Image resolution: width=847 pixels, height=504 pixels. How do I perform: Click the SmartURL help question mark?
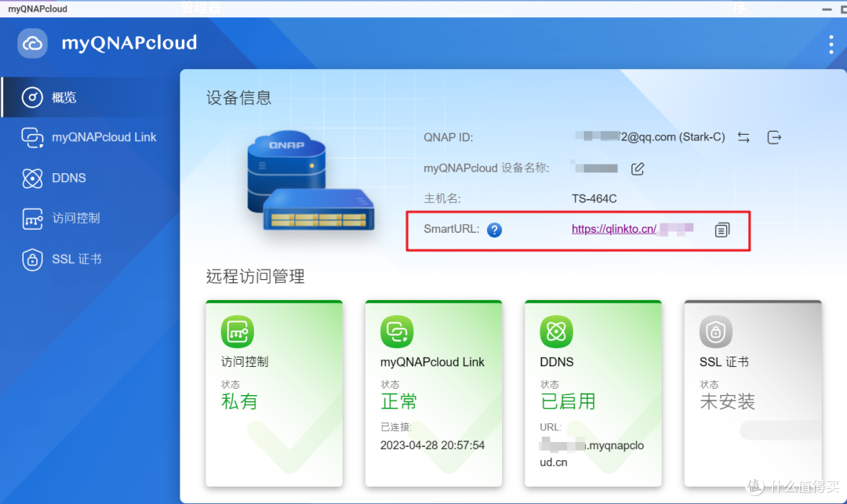tap(494, 230)
